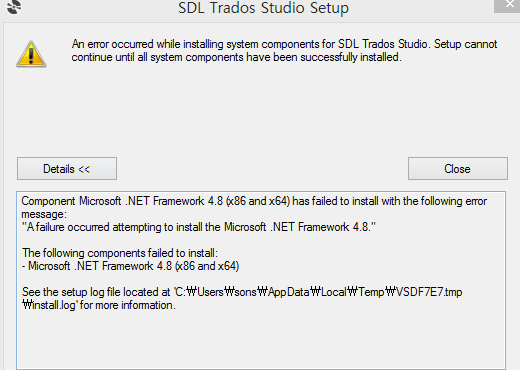Screen dimensions: 520x370
Task: Click inside the details text box
Action: point(261,280)
